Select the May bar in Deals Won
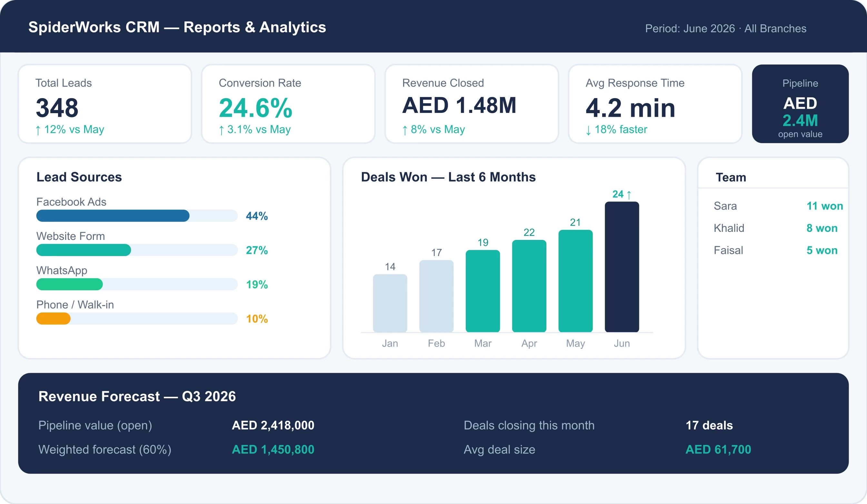Screen dimensions: 867x504 [576, 281]
